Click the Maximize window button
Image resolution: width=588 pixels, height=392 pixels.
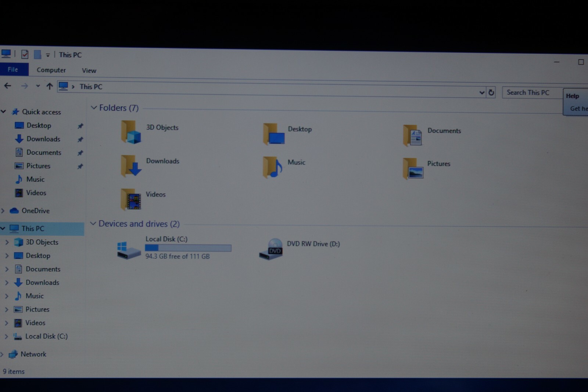click(581, 62)
